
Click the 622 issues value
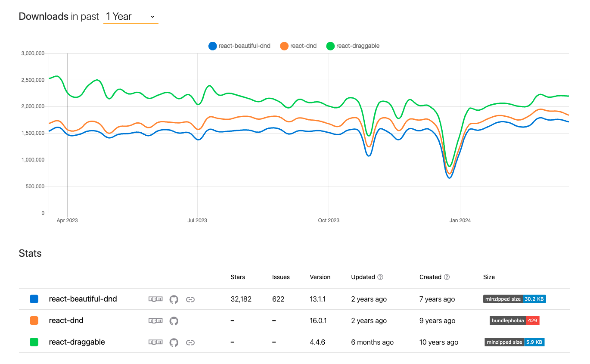click(x=278, y=299)
